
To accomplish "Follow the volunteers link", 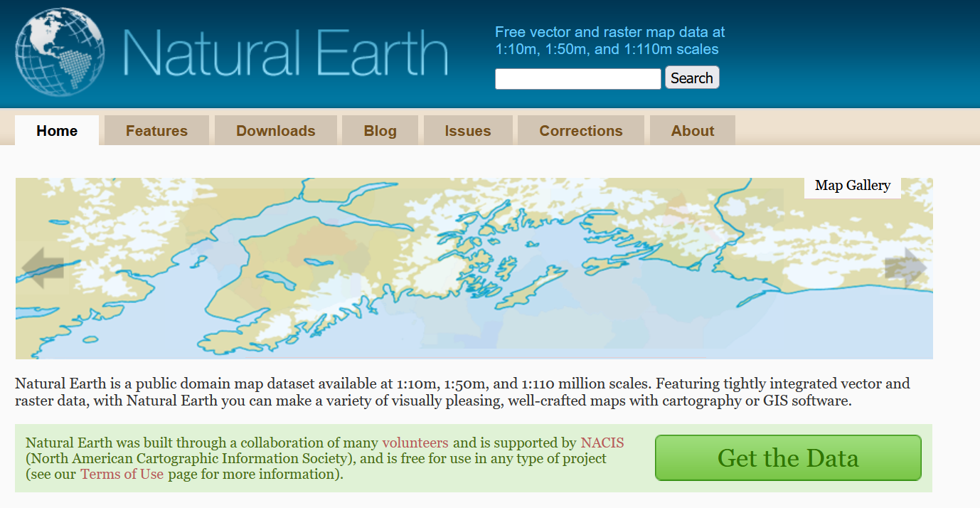I will (x=415, y=443).
